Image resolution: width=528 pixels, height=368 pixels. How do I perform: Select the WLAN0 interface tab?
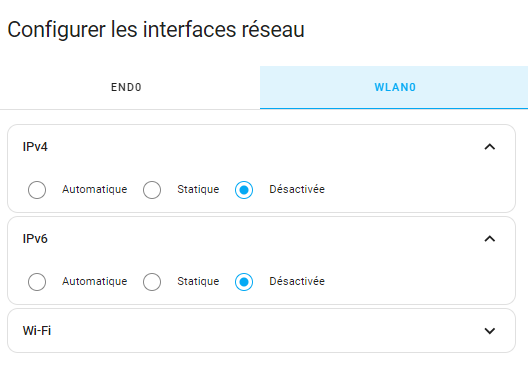tap(395, 88)
